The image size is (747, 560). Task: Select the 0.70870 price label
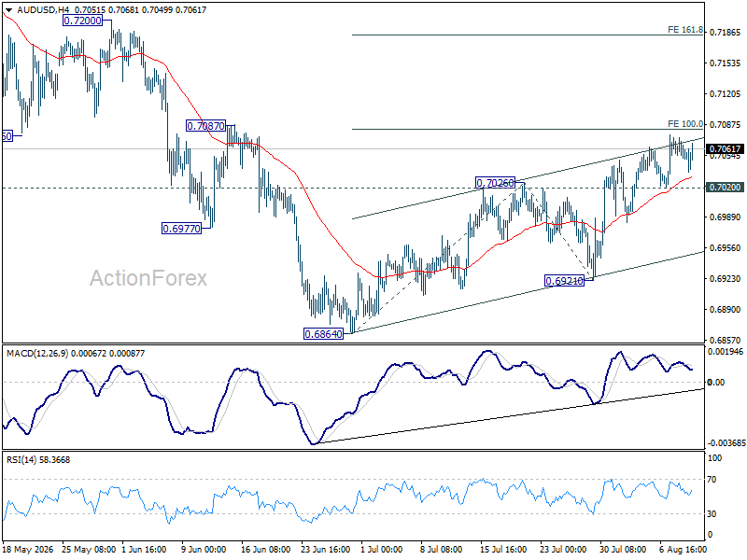(205, 126)
